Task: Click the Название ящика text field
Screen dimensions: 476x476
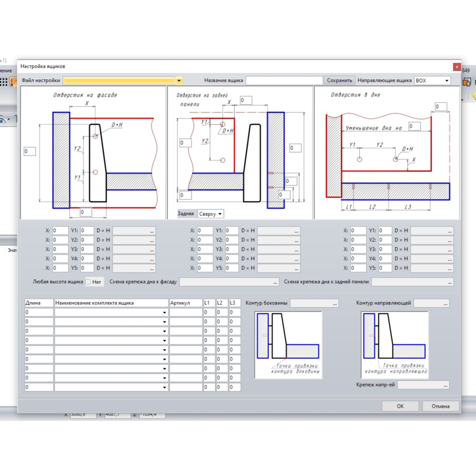Action: click(284, 80)
